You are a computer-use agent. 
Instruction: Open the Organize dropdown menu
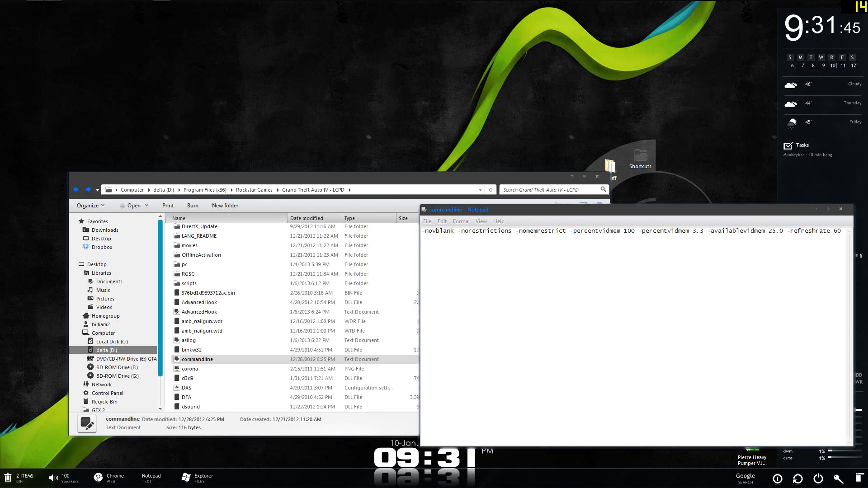click(x=90, y=206)
